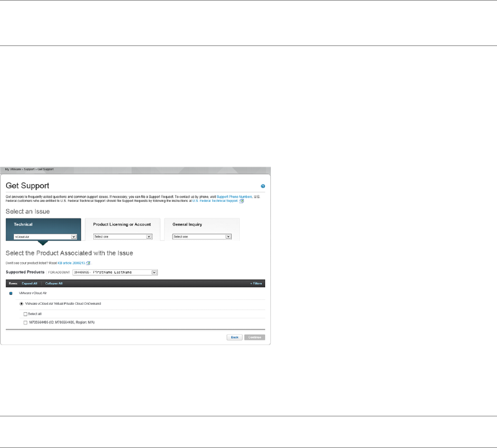Viewport: 497px width, 448px height.
Task: Open the KB article 2006213 link
Action: coord(71,263)
